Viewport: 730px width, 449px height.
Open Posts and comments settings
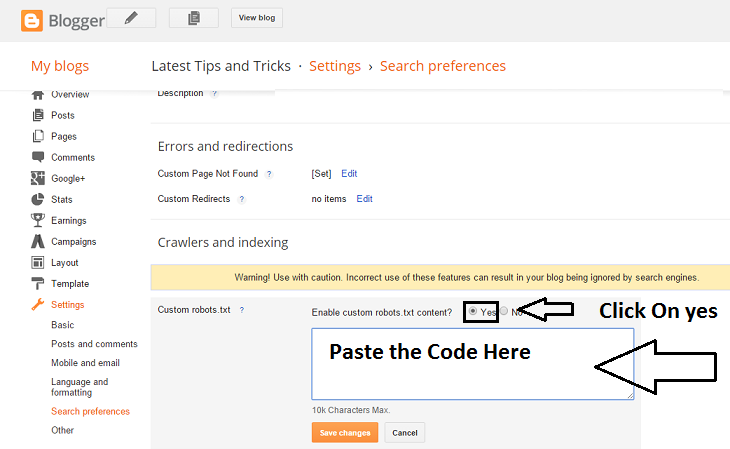tap(94, 344)
